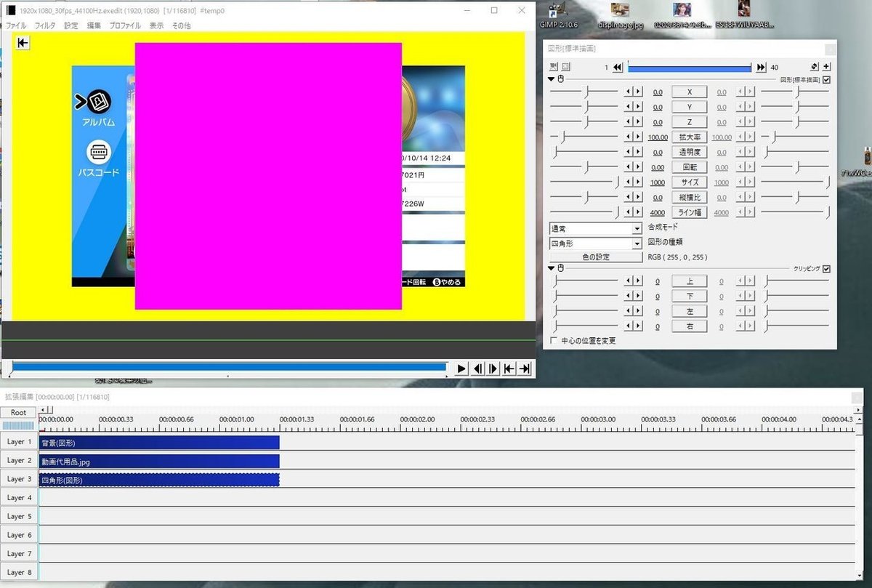Open the フィルタ menu
Viewport: 872px width, 588px height.
[45, 25]
